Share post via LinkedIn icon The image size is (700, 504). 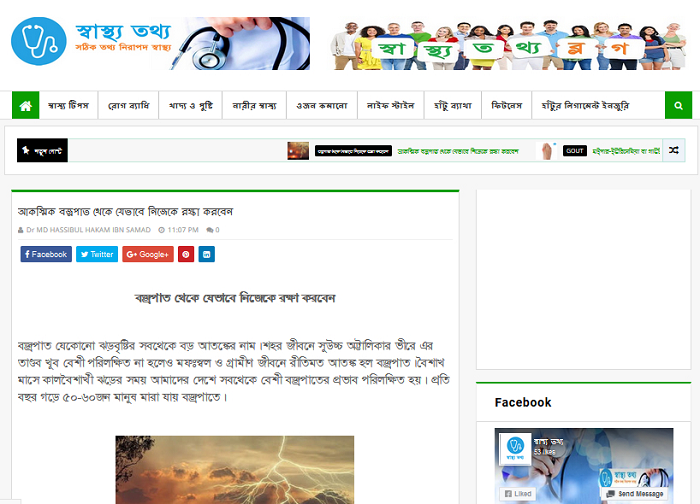click(x=206, y=254)
